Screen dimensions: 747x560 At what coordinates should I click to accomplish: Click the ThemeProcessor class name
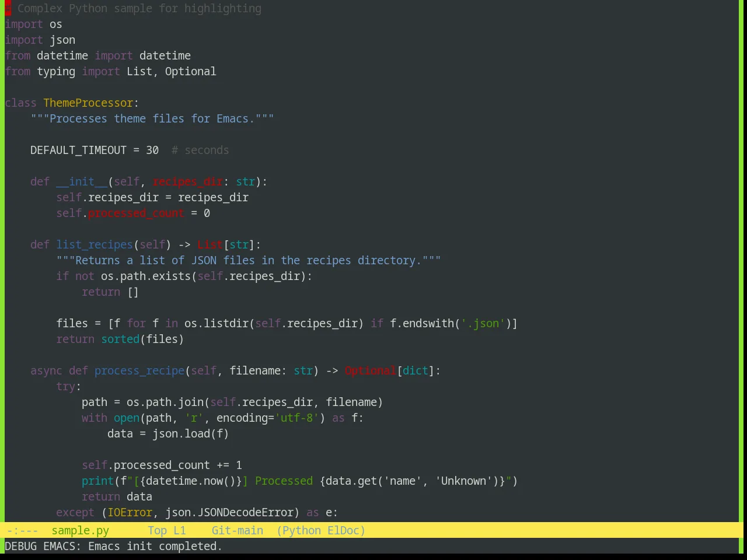pos(88,103)
